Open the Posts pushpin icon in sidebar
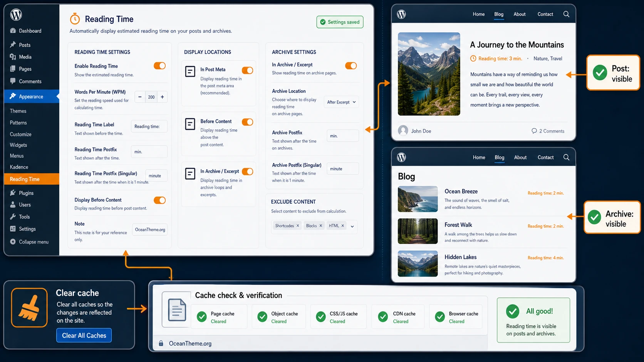The width and height of the screenshot is (644, 362). tap(13, 45)
